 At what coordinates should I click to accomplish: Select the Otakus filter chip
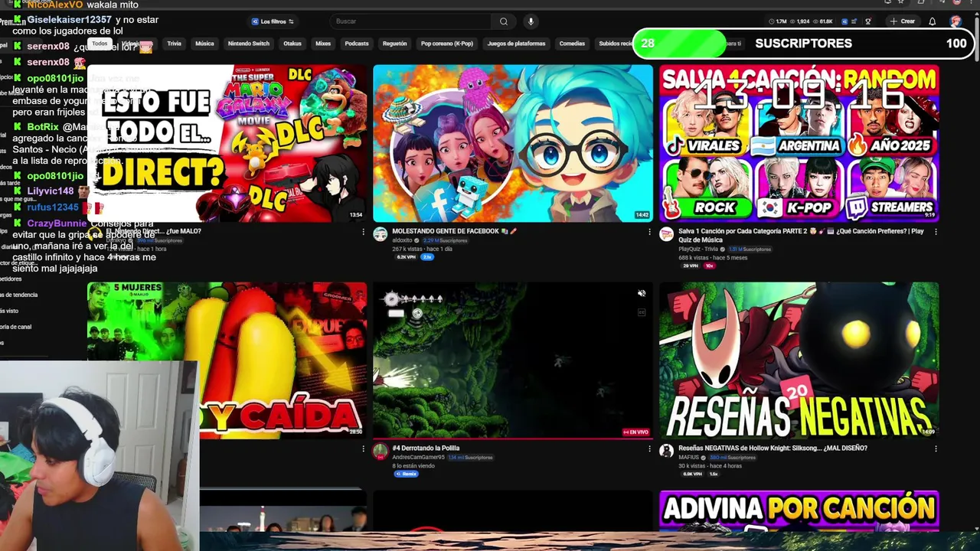point(292,44)
